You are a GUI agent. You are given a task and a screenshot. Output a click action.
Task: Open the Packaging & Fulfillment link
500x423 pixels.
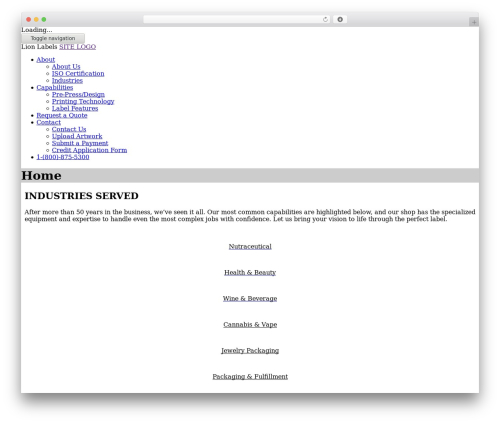pos(250,377)
